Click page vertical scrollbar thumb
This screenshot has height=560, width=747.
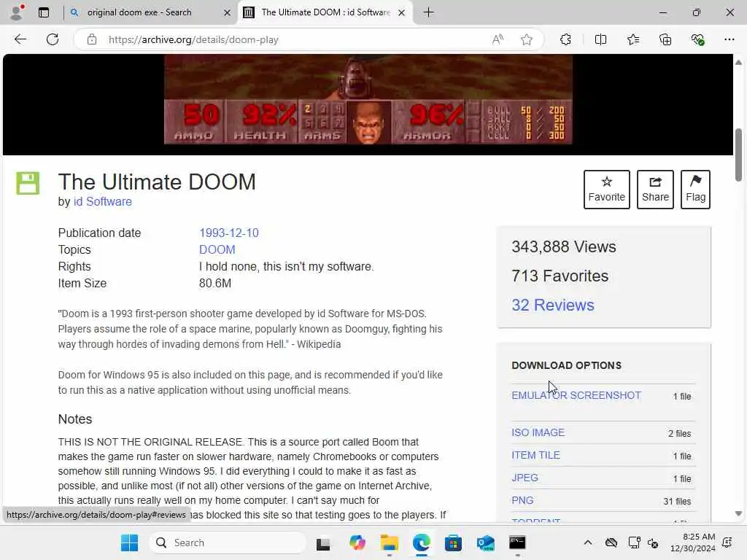[x=738, y=155]
